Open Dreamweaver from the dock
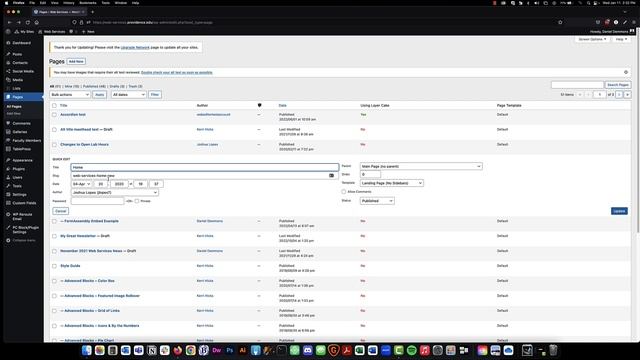Image resolution: width=640 pixels, height=360 pixels. click(217, 350)
